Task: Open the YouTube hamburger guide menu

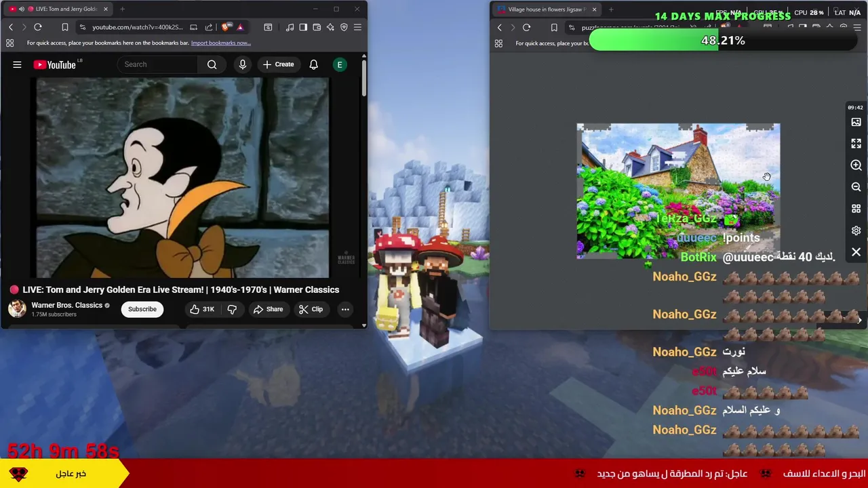Action: pyautogui.click(x=17, y=64)
